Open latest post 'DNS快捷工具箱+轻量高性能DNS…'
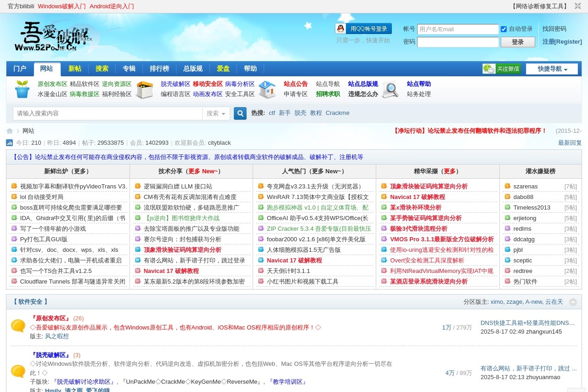The image size is (588, 392). tap(528, 323)
